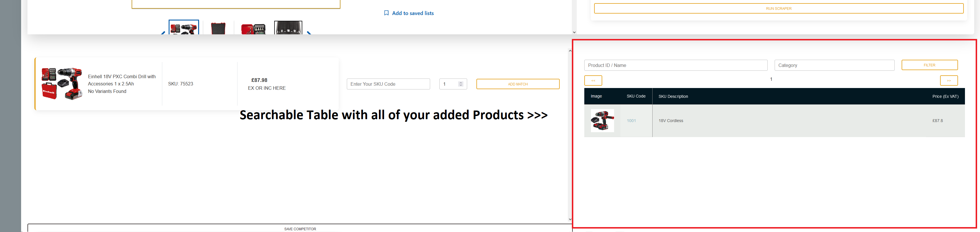Click the 18V Cordless product image
Viewport: 980px width, 232px height.
pyautogui.click(x=602, y=121)
